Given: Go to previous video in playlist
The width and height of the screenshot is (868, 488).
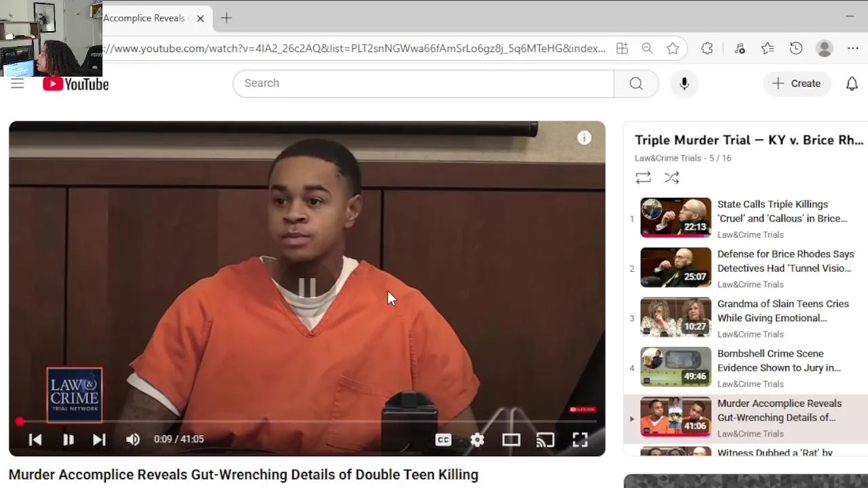Looking at the screenshot, I should pos(35,439).
